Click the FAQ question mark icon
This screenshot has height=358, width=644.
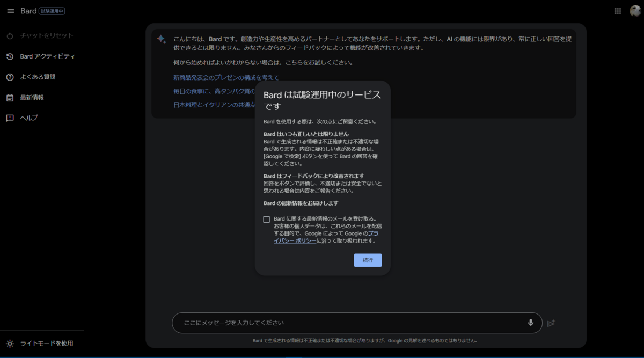[x=10, y=77]
